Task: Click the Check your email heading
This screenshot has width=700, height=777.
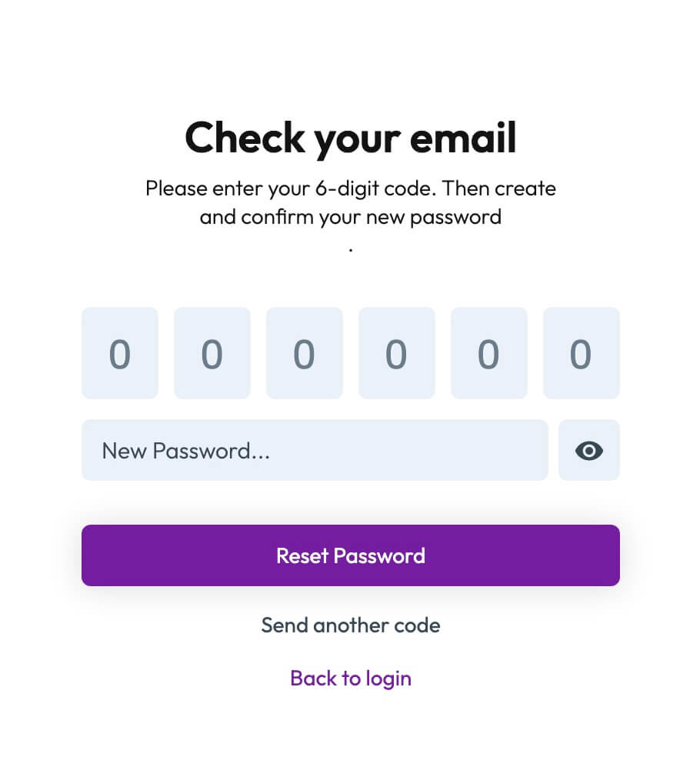Action: pyautogui.click(x=351, y=138)
